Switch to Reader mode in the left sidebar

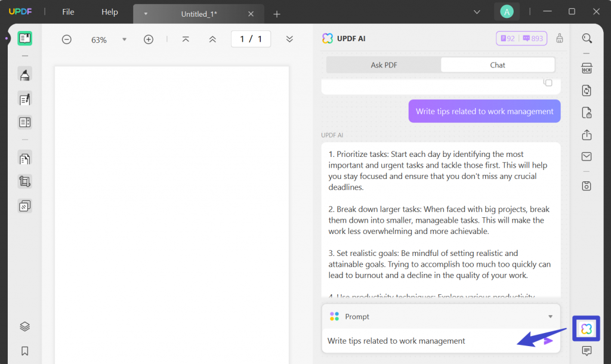coord(25,38)
